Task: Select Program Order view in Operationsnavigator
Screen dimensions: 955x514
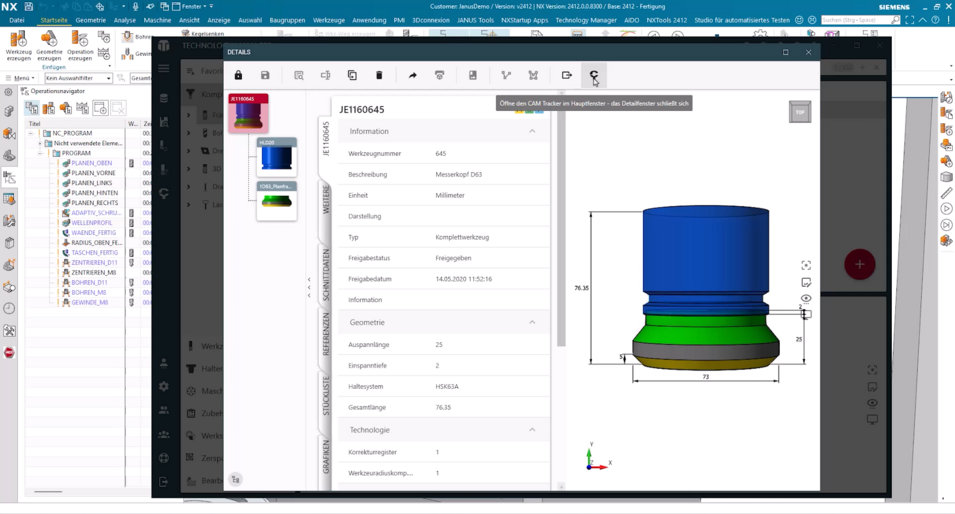Action: (x=32, y=108)
